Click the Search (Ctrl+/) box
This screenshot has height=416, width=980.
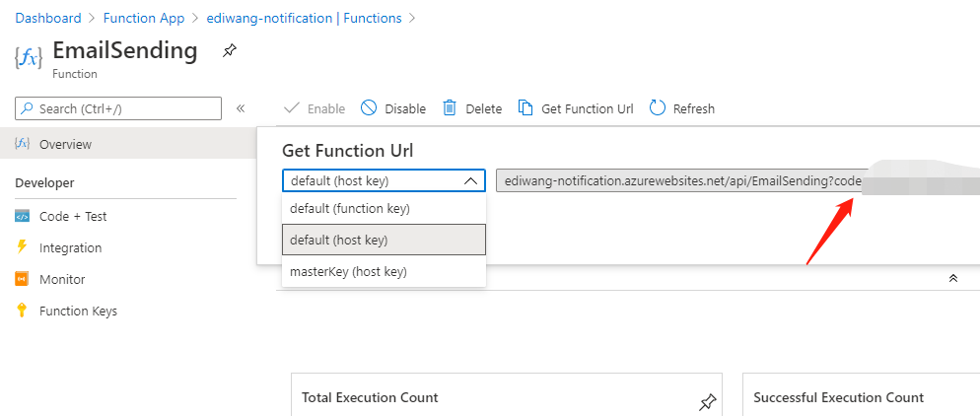(118, 108)
